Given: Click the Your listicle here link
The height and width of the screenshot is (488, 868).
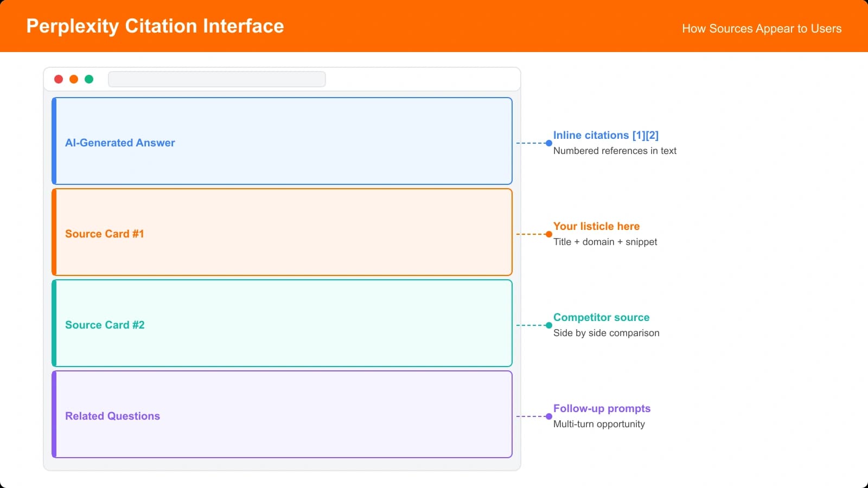Looking at the screenshot, I should pos(596,226).
